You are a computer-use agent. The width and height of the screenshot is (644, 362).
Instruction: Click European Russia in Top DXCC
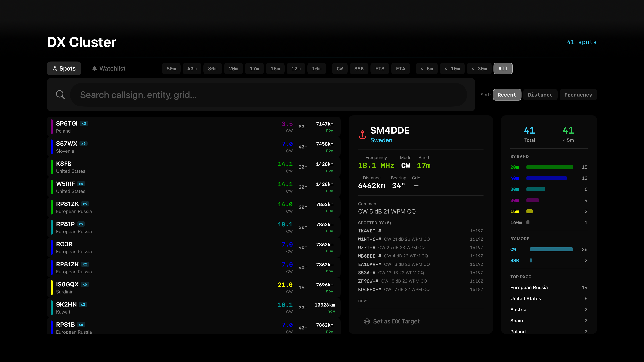click(x=549, y=288)
